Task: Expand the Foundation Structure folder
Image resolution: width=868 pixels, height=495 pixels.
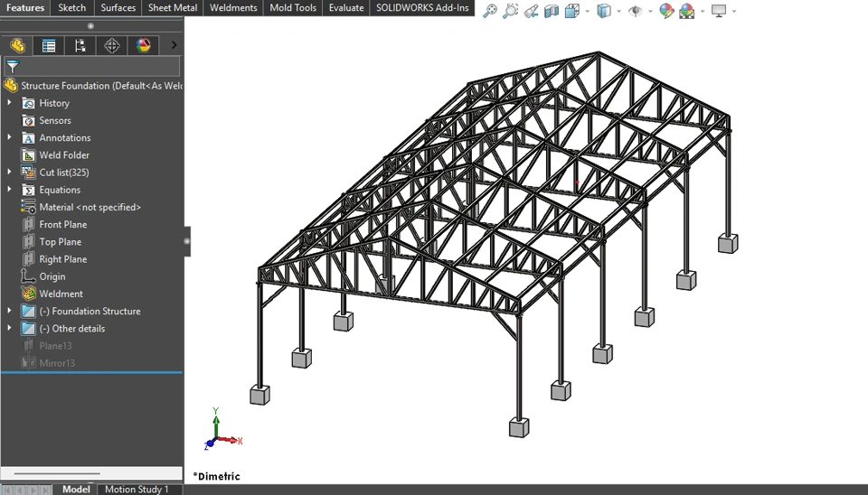Action: (9, 311)
